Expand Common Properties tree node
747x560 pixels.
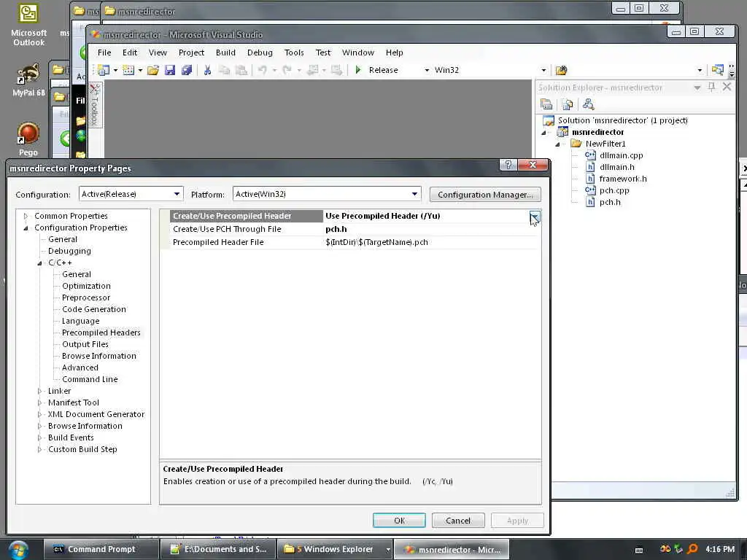point(26,216)
